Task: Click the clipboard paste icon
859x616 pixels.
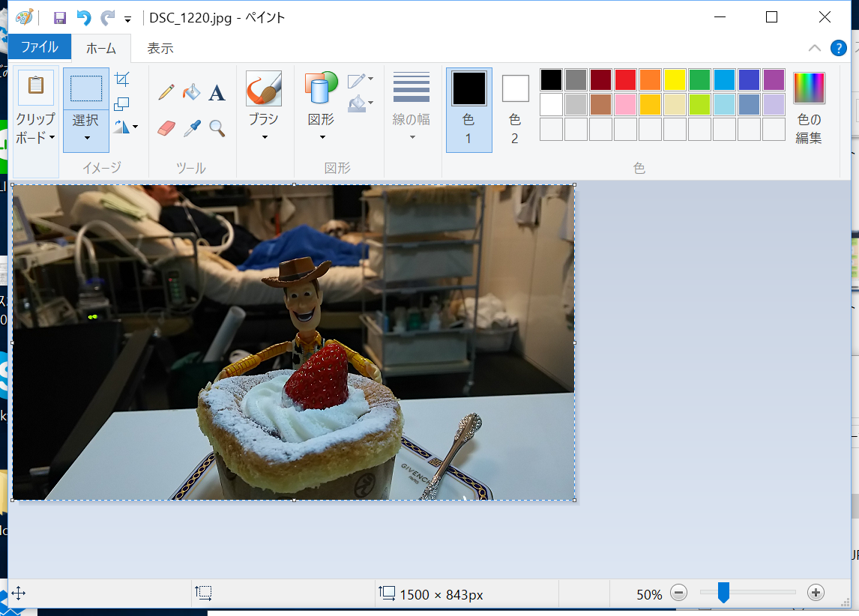Action: (x=36, y=86)
